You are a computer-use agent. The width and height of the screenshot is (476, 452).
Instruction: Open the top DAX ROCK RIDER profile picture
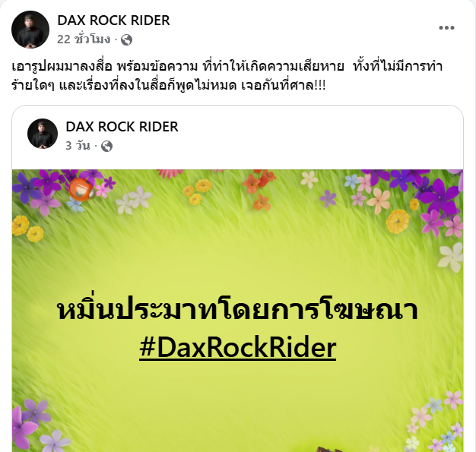30,30
